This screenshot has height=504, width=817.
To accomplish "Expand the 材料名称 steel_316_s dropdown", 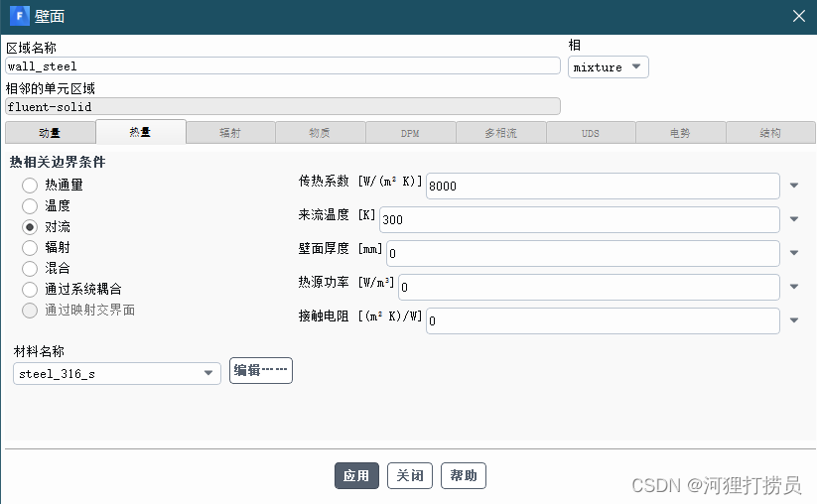I will point(117,373).
